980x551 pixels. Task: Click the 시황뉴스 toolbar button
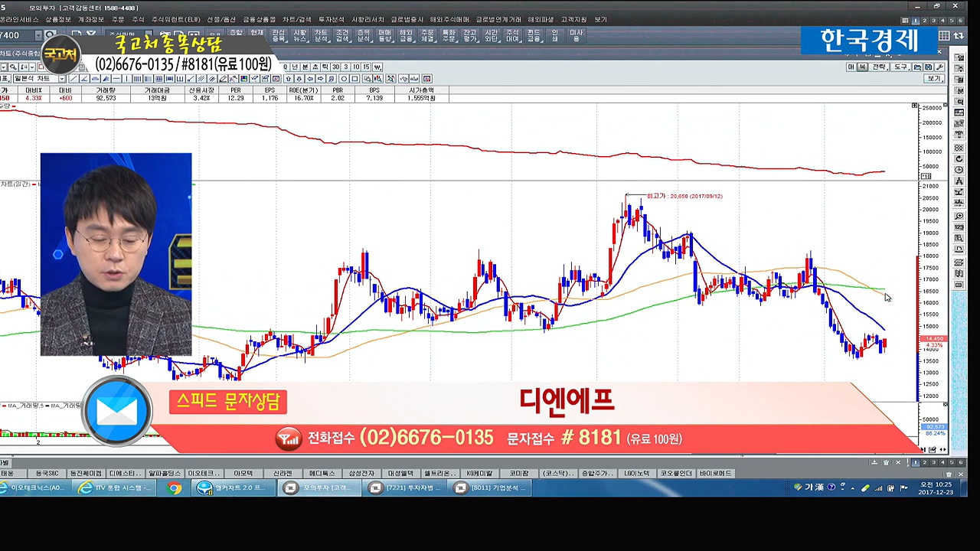[299, 35]
